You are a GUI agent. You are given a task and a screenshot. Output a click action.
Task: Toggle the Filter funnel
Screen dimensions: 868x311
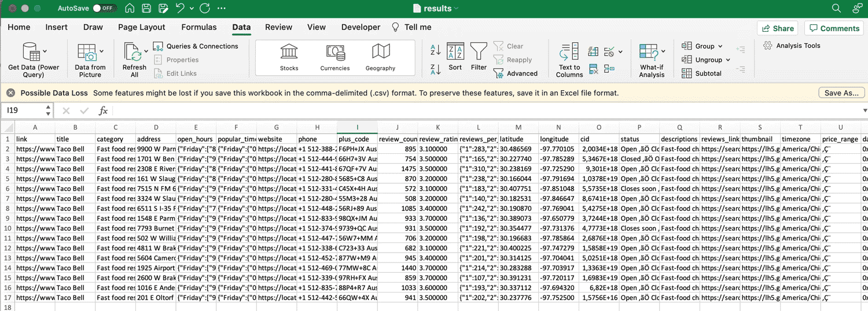point(479,57)
